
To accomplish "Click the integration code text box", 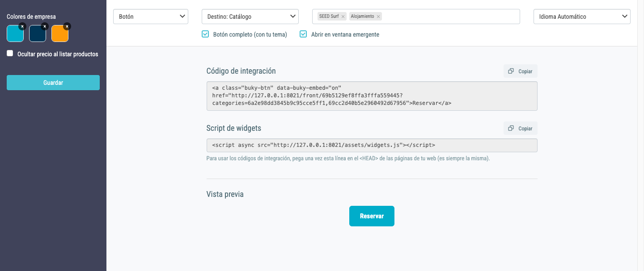I will click(372, 96).
